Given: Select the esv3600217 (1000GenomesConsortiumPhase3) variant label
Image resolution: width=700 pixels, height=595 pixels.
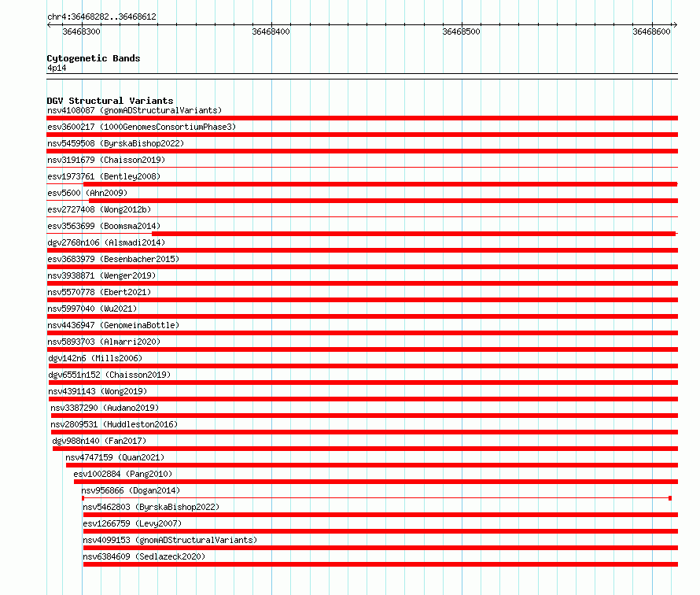Looking at the screenshot, I should pos(142,127).
